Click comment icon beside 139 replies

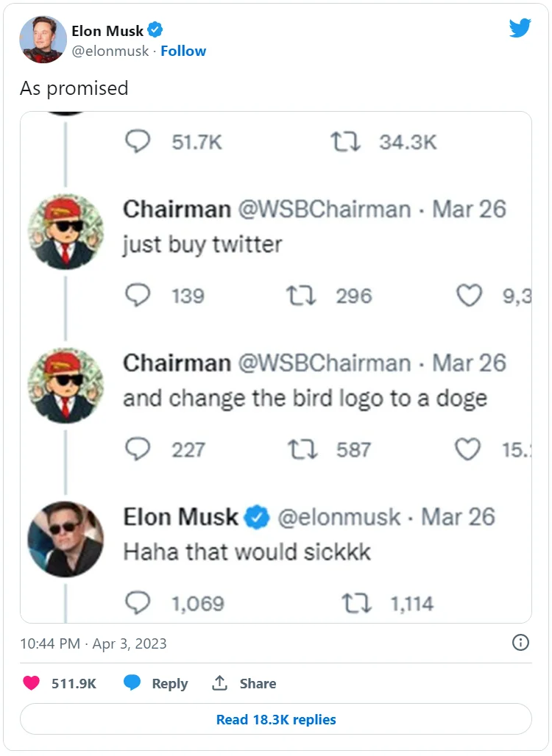(x=138, y=296)
